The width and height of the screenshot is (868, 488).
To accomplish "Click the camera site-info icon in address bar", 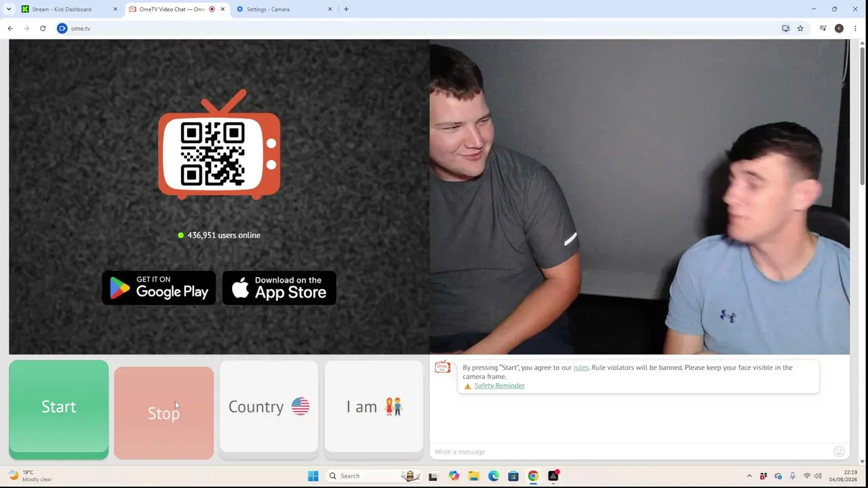I will 62,28.
